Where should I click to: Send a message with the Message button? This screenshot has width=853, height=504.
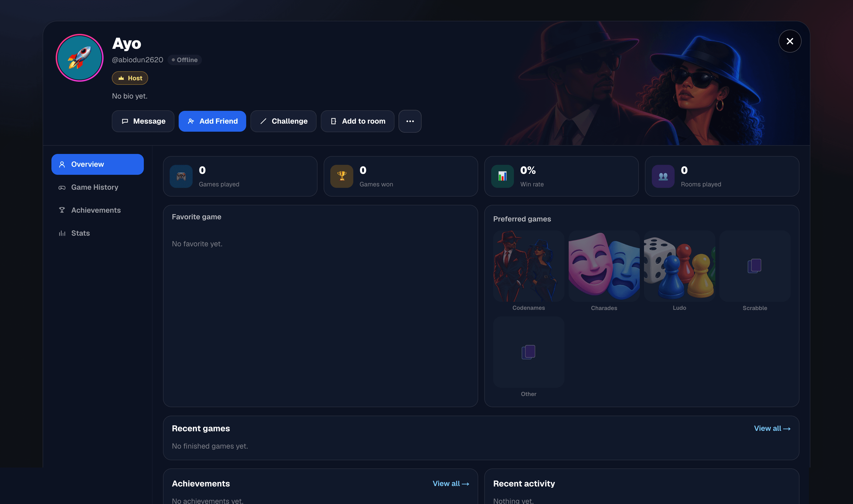tap(143, 121)
